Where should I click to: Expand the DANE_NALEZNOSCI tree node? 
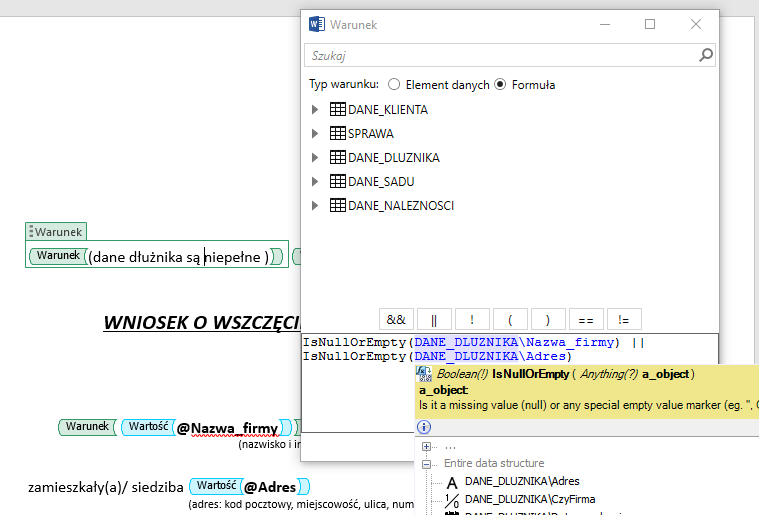[315, 206]
